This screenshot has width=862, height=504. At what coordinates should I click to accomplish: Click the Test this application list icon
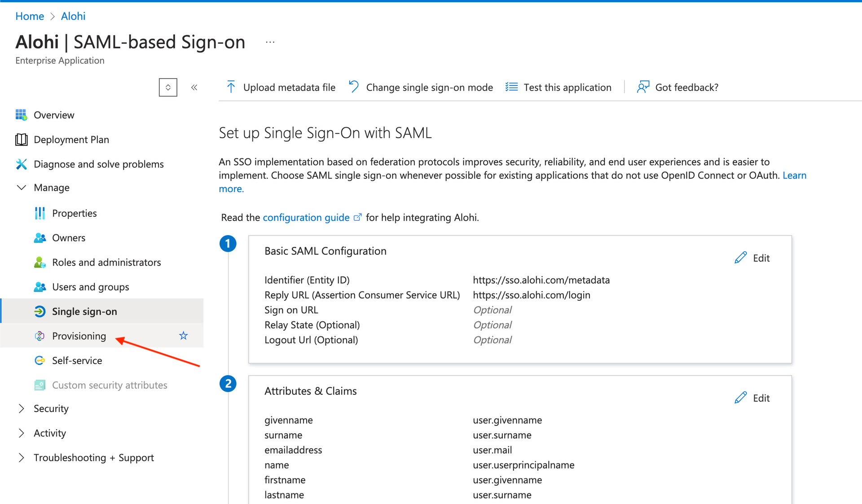(511, 87)
